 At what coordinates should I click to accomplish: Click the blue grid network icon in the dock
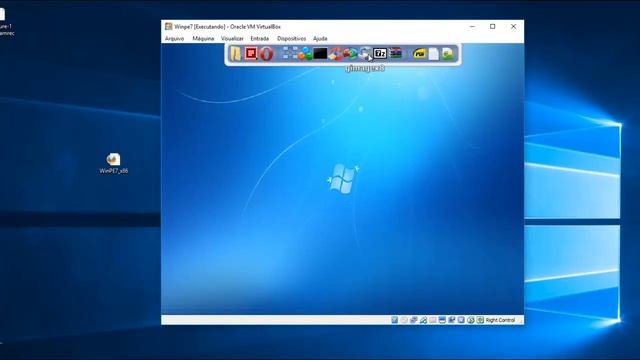coord(290,53)
